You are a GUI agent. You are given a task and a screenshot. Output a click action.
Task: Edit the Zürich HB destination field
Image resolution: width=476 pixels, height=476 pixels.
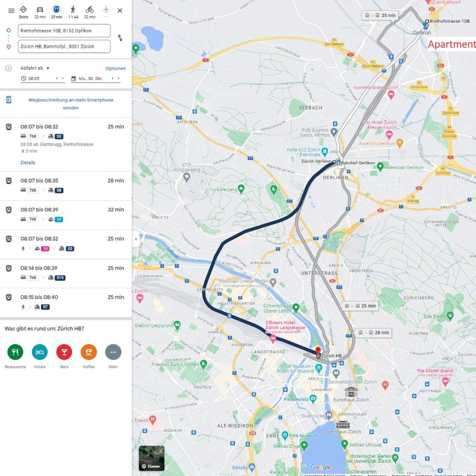[x=64, y=46]
